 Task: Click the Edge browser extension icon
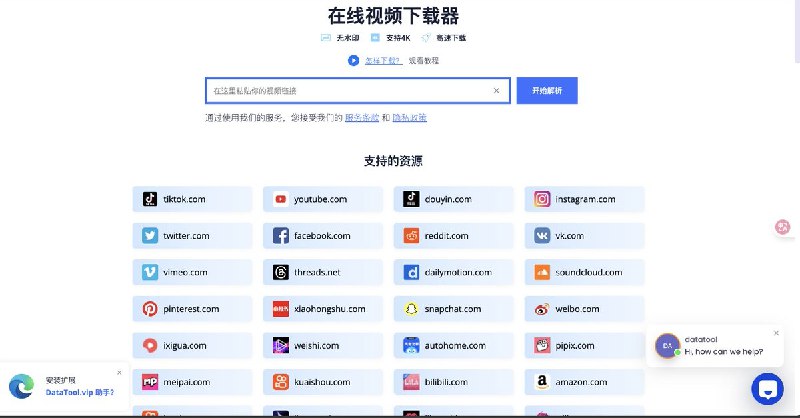click(21, 386)
